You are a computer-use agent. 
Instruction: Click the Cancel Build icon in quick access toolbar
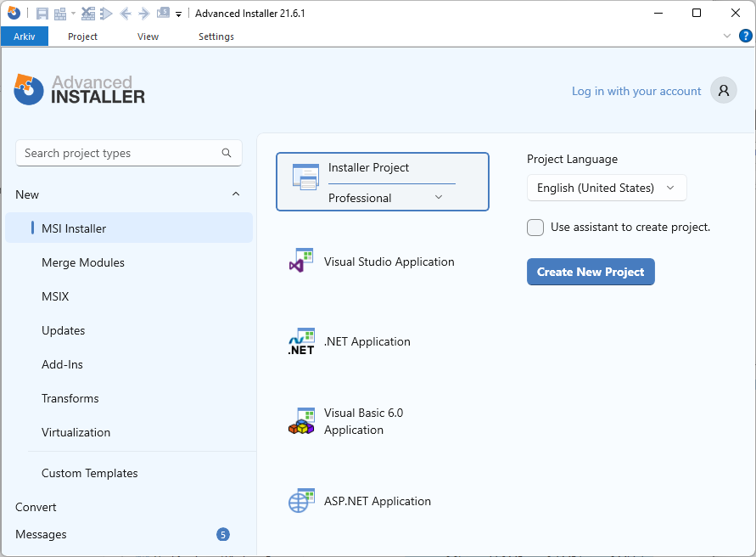[x=88, y=14]
